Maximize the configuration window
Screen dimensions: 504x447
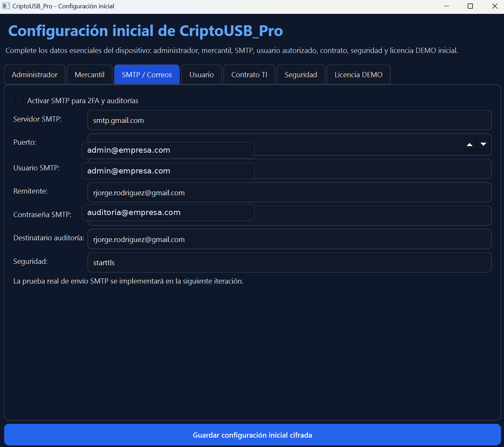(470, 6)
